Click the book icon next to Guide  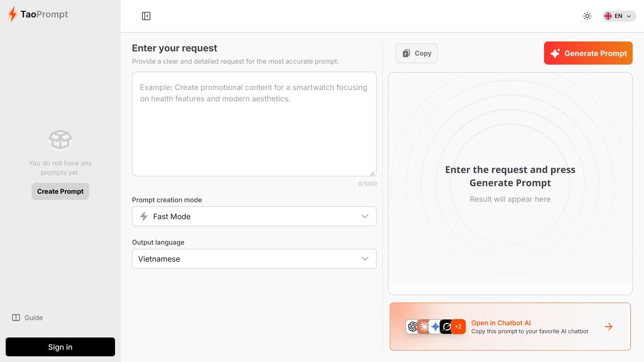16,318
